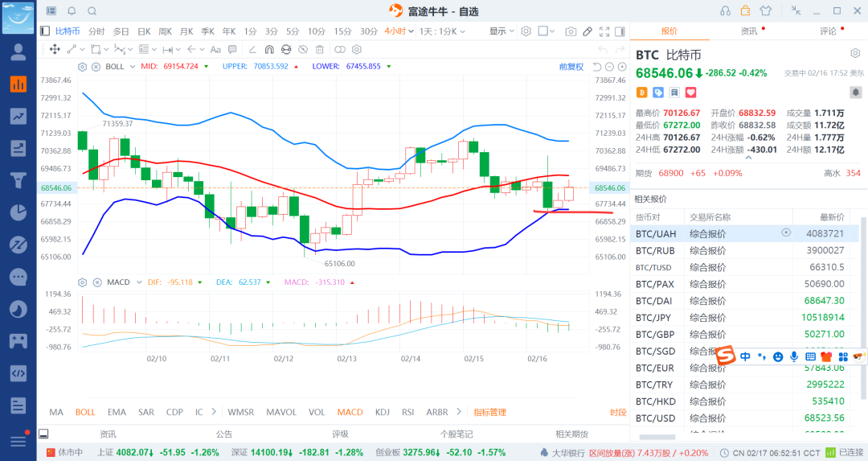The height and width of the screenshot is (461, 868).
Task: Toggle the MACD indicator in bottom bar
Action: coord(350,412)
